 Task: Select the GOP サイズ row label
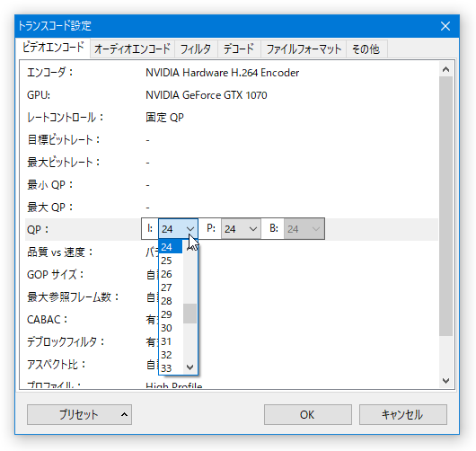pyautogui.click(x=55, y=275)
